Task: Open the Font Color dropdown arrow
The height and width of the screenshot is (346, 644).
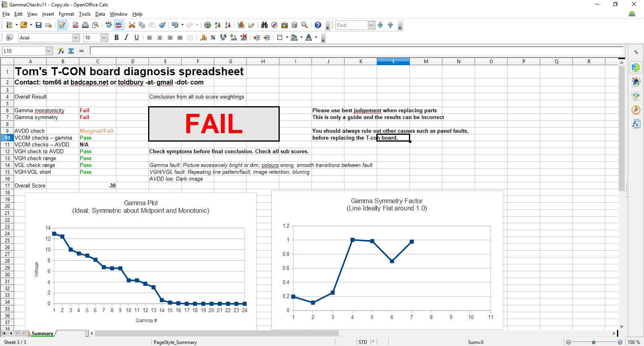Action: click(x=316, y=37)
